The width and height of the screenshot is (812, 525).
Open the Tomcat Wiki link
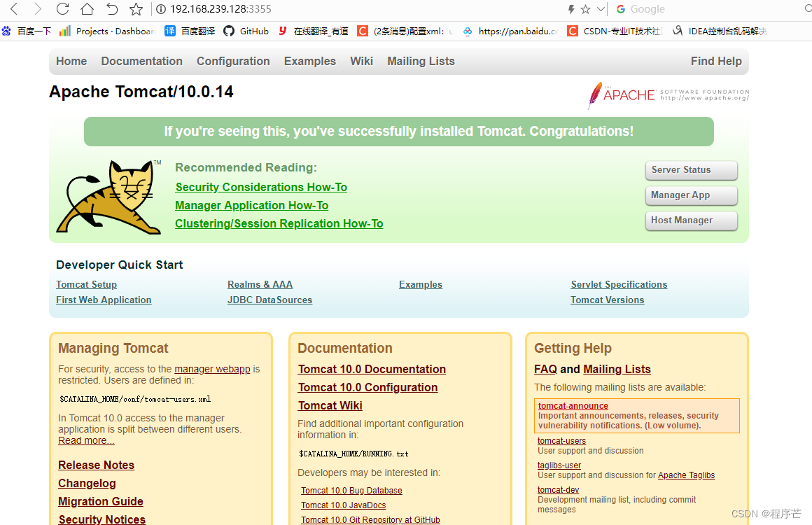[x=330, y=405]
